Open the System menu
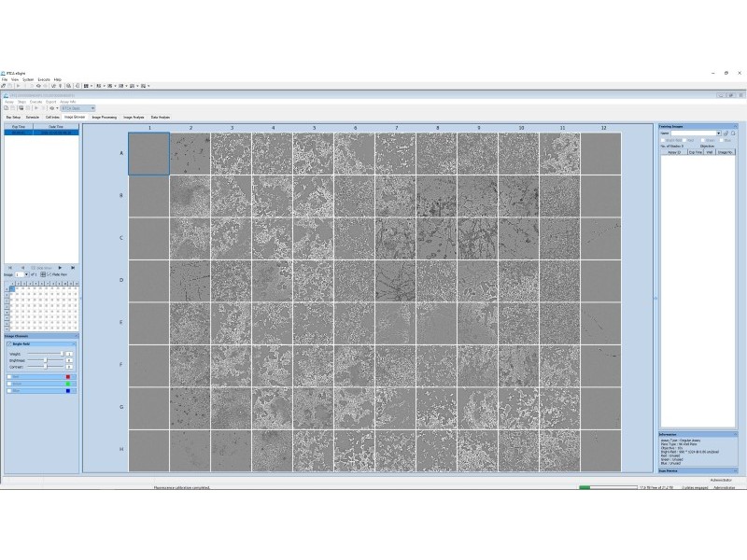The width and height of the screenshot is (747, 560). (x=28, y=79)
